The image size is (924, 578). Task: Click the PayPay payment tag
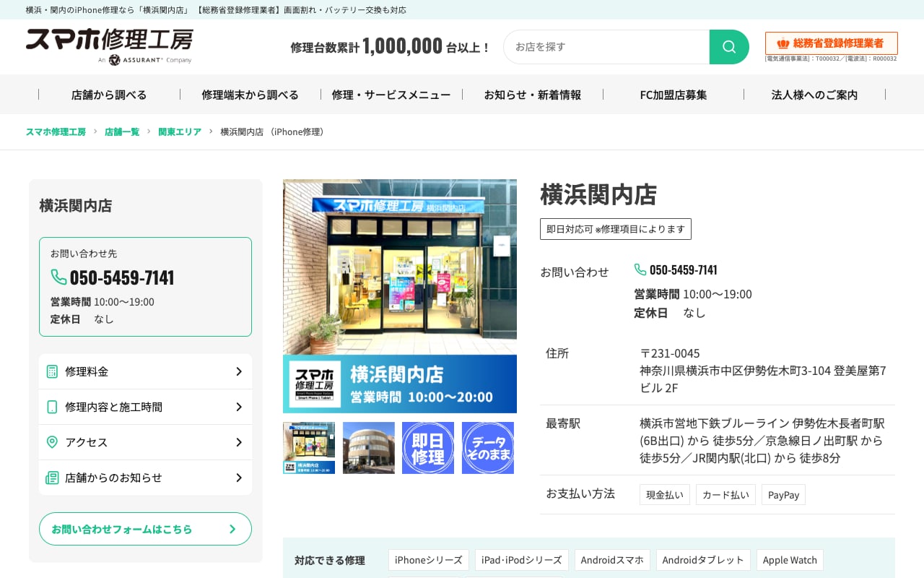coord(783,495)
